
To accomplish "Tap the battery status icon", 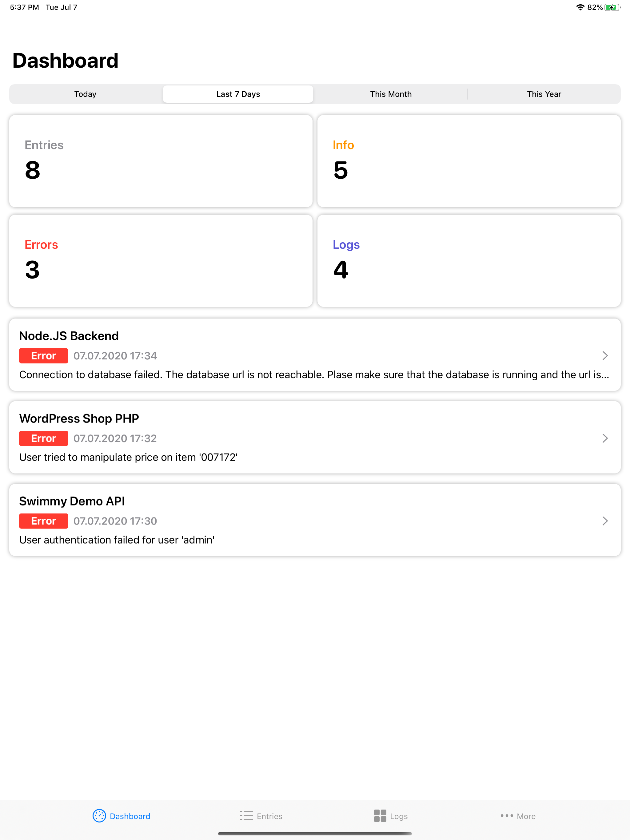I will point(612,7).
